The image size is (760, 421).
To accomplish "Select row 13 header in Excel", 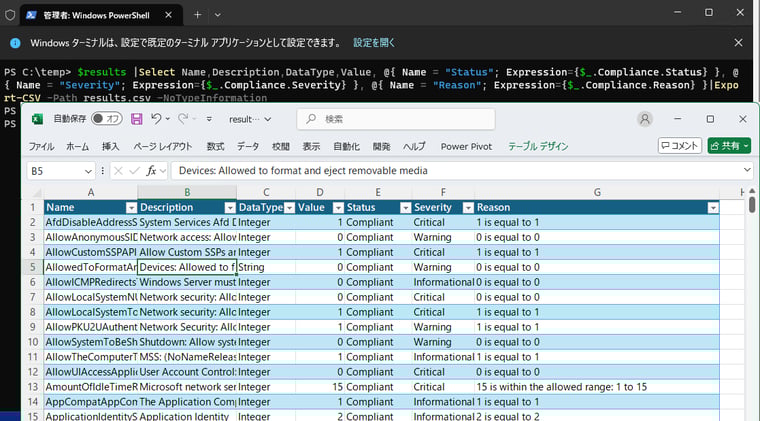I will pyautogui.click(x=32, y=387).
